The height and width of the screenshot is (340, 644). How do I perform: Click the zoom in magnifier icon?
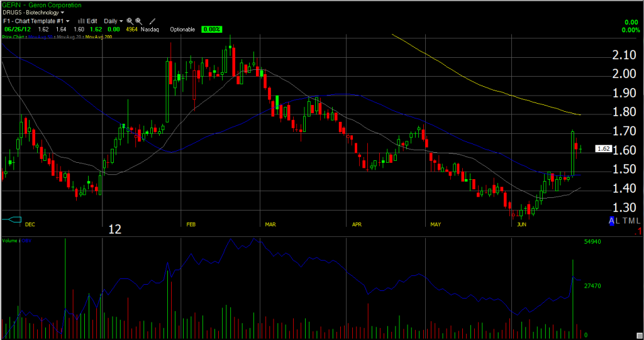tap(130, 21)
